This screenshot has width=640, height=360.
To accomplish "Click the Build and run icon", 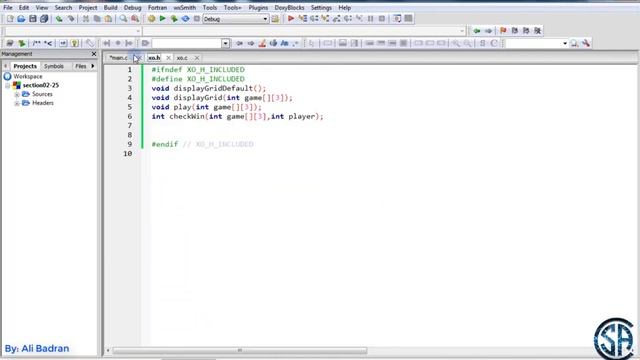I will [174, 19].
